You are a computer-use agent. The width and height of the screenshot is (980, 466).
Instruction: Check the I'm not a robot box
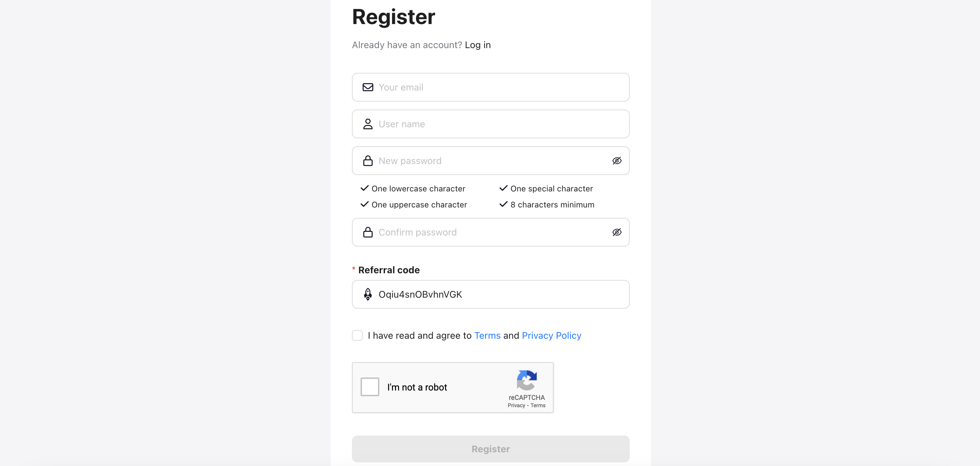click(369, 386)
